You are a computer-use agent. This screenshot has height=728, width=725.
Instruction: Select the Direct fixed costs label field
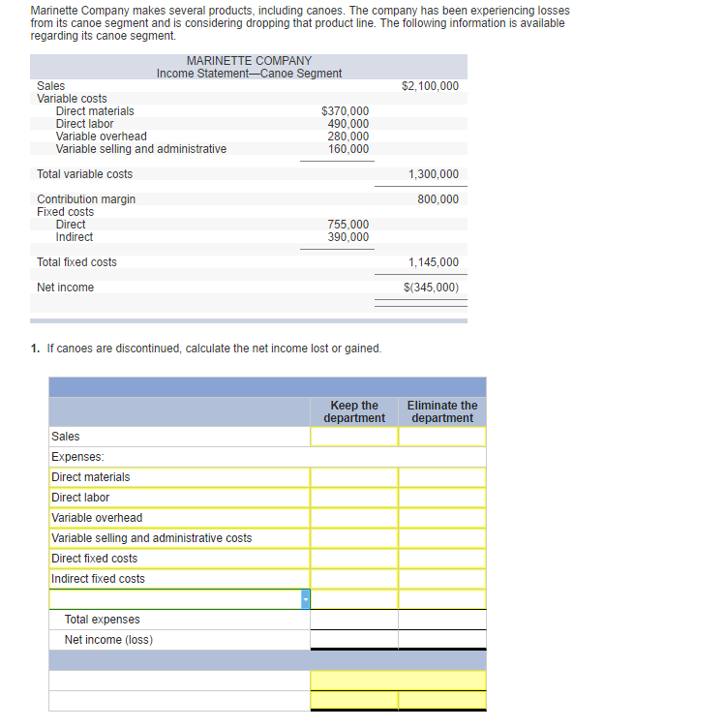click(180, 559)
